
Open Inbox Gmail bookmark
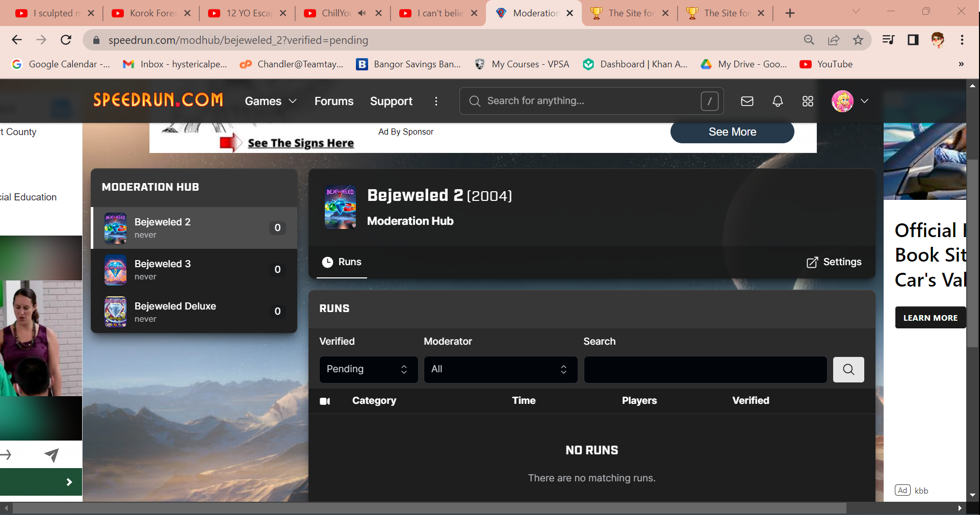pyautogui.click(x=175, y=64)
